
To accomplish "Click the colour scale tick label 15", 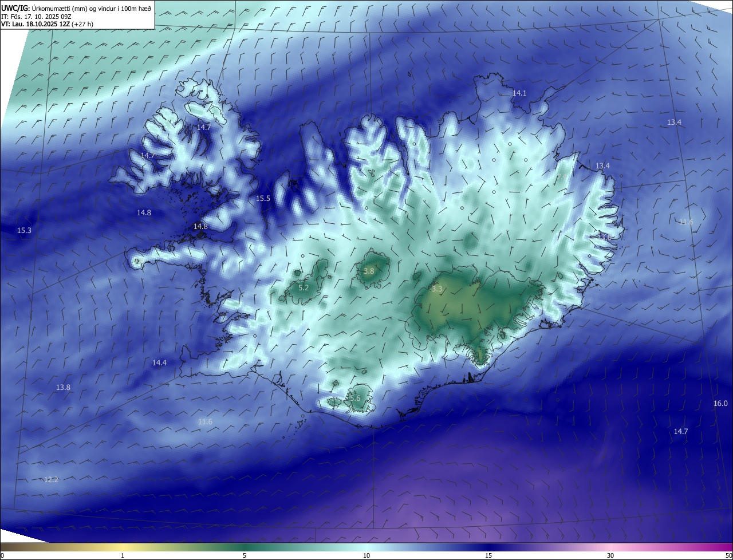I will 488,555.
